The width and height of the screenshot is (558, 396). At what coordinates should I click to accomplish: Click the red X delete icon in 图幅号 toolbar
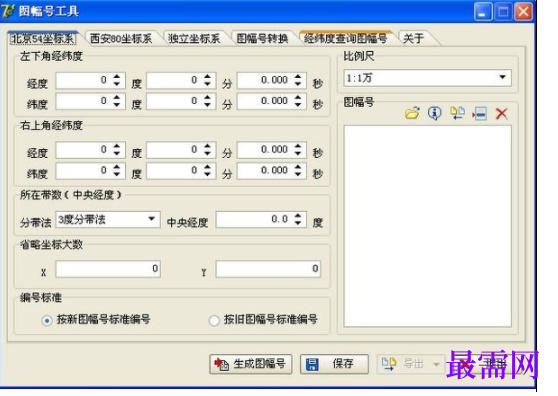click(502, 114)
